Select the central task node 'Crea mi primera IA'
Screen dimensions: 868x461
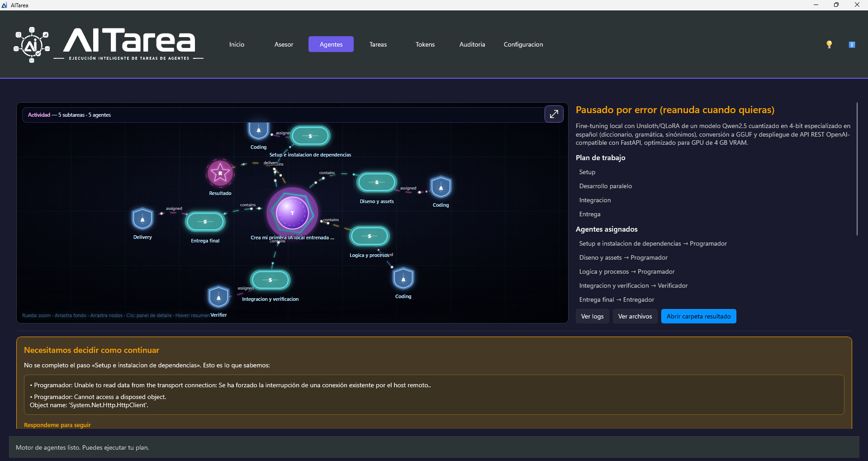click(292, 213)
